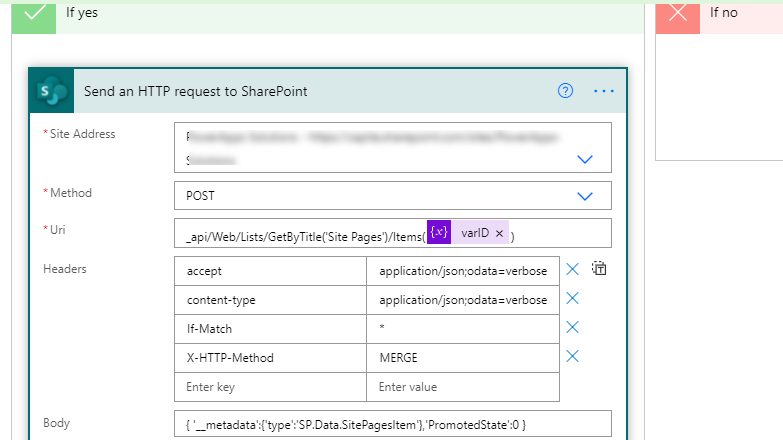The height and width of the screenshot is (440, 783).
Task: Remove the varID token from Uri
Action: click(499, 233)
